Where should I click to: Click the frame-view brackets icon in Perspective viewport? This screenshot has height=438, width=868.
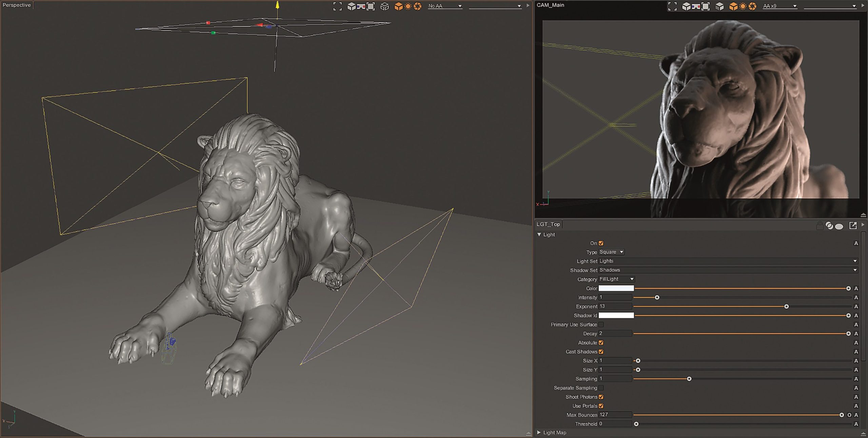(x=337, y=6)
